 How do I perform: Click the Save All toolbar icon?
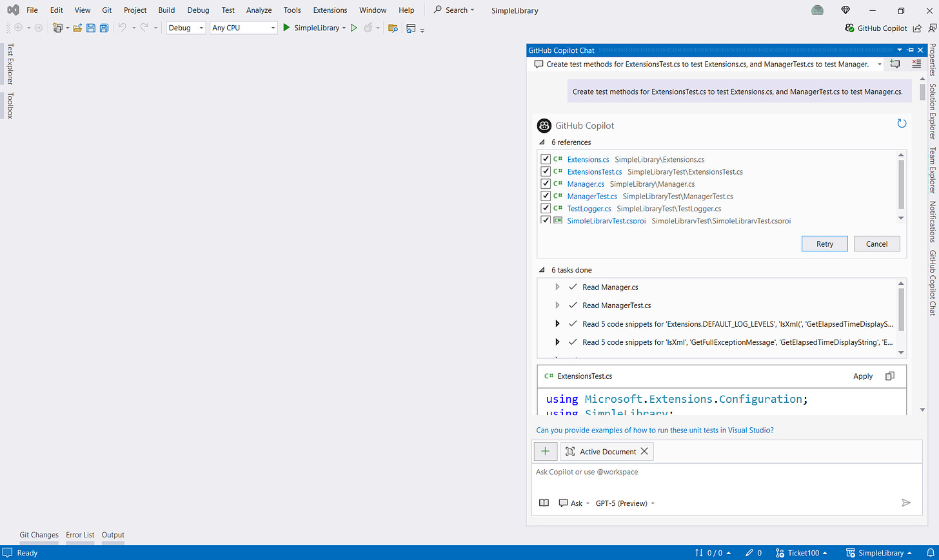(x=104, y=28)
